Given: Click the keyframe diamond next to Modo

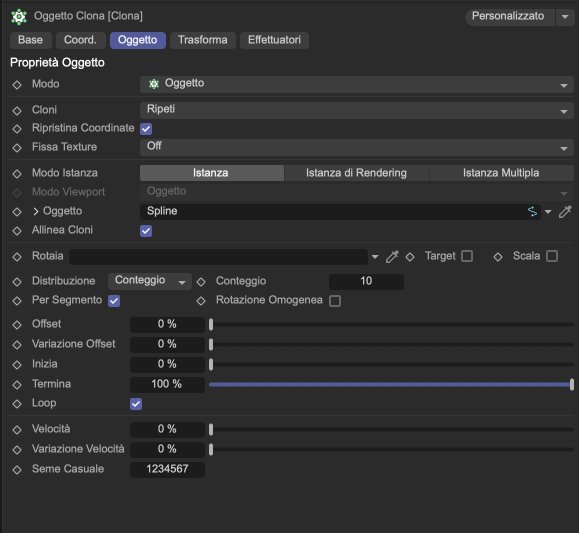Looking at the screenshot, I should (17, 85).
